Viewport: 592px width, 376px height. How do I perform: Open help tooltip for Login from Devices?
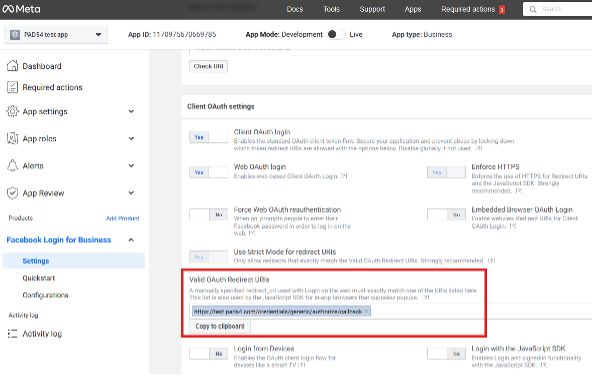(x=302, y=365)
